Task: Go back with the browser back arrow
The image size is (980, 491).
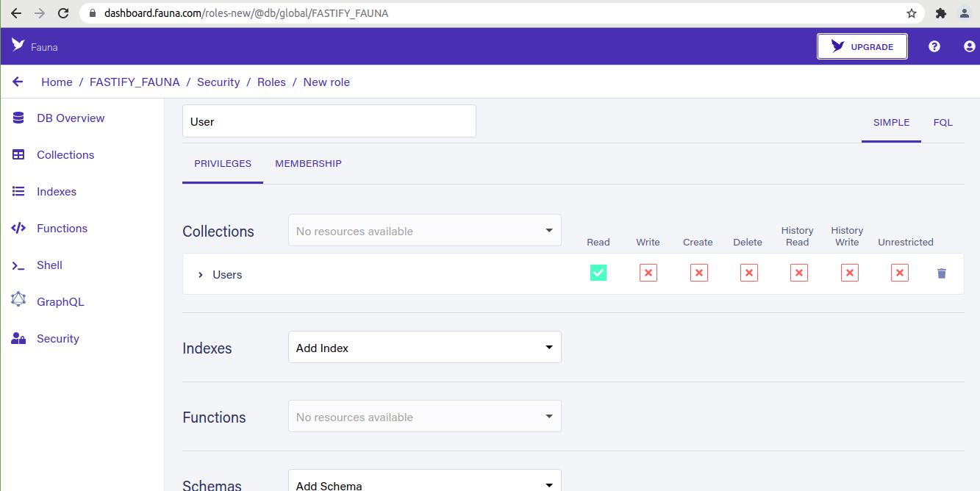Action: click(x=16, y=13)
